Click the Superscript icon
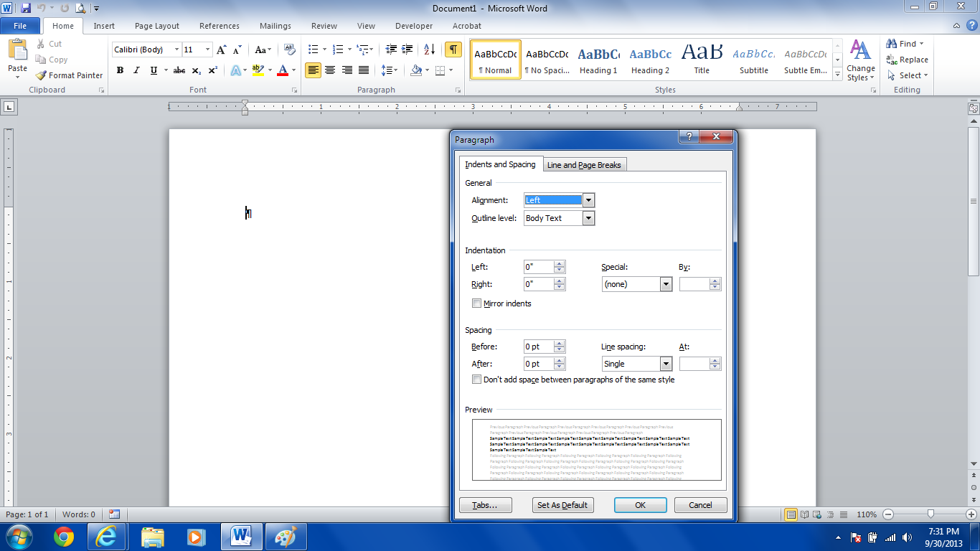Viewport: 980px width, 551px height. point(213,70)
